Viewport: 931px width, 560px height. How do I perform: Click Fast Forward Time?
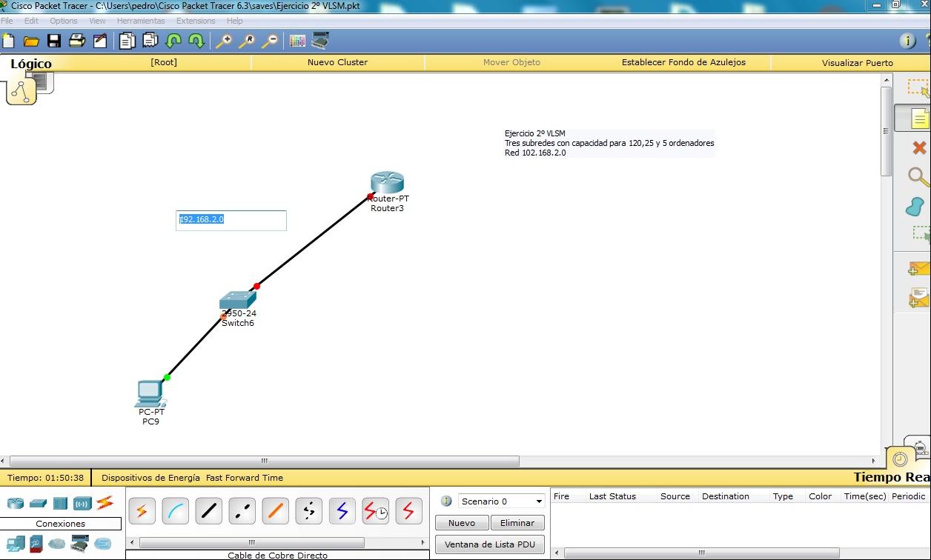245,478
